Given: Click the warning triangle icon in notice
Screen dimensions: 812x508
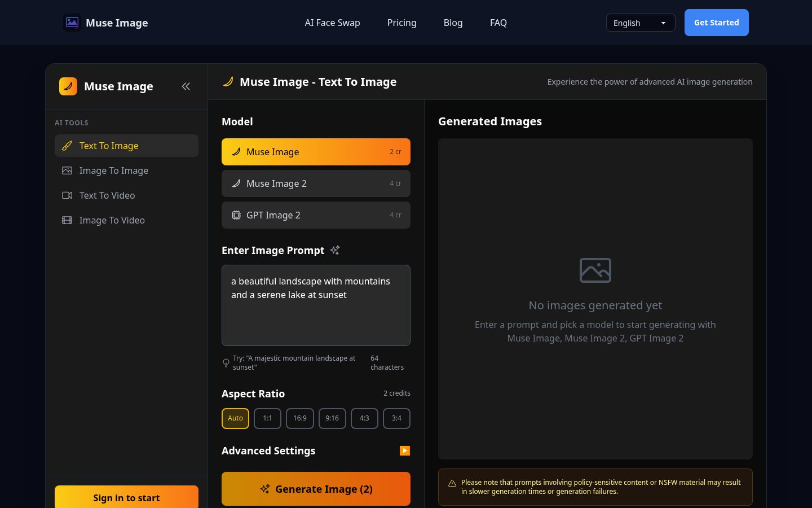Looking at the screenshot, I should (x=452, y=483).
